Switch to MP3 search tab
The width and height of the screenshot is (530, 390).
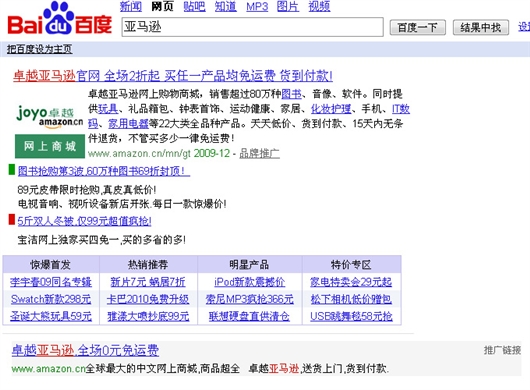[257, 6]
